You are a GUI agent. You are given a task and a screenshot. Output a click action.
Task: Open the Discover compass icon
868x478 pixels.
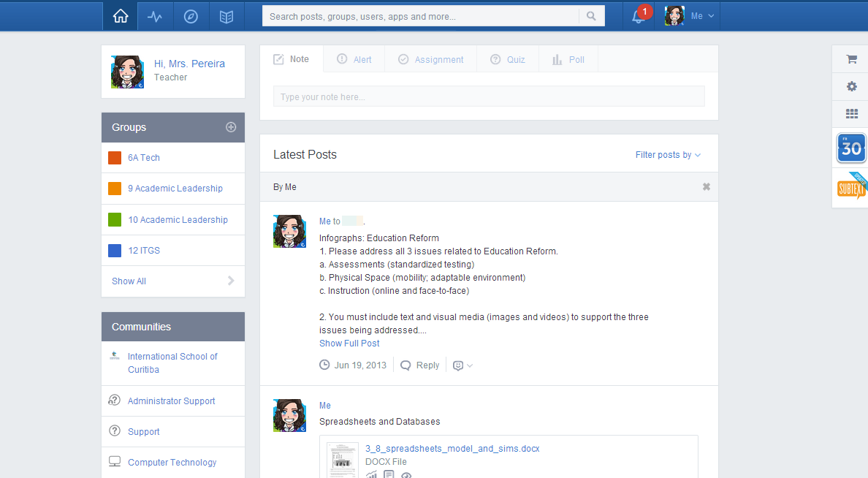tap(191, 16)
